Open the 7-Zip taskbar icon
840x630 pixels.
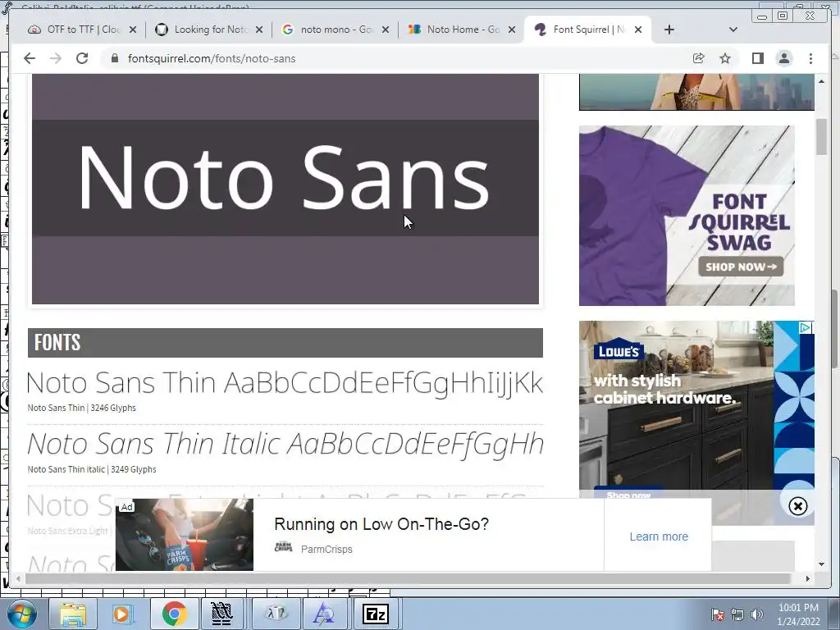tap(375, 614)
